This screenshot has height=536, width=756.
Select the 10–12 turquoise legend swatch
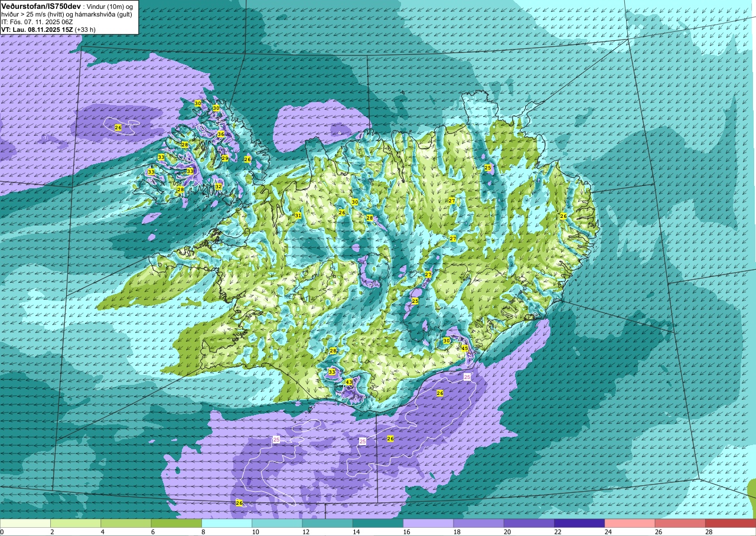coord(277,523)
